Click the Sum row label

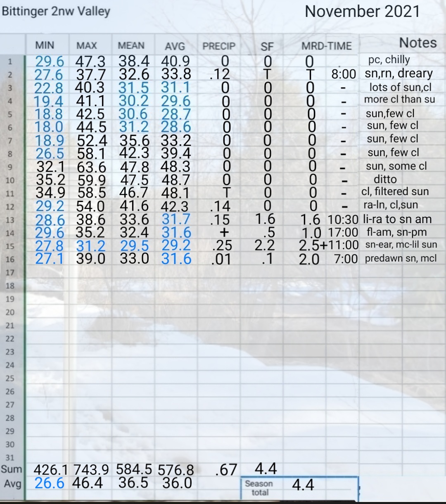coord(11,469)
